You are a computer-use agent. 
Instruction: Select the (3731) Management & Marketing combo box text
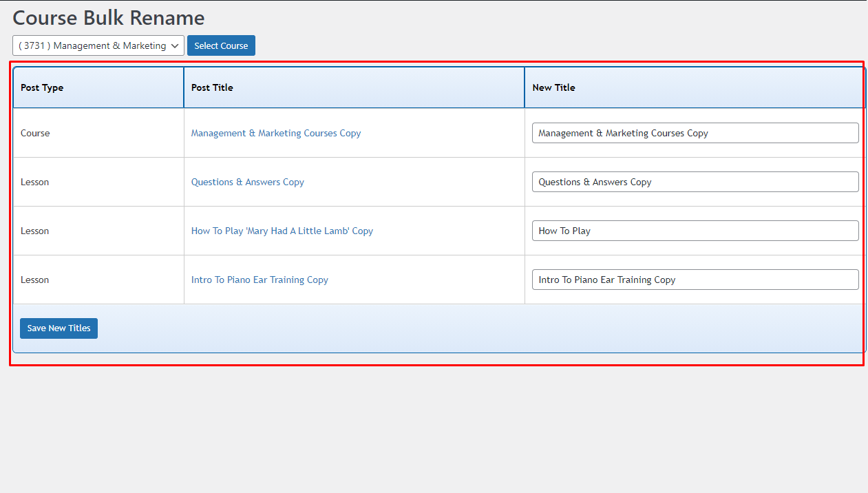tap(89, 45)
